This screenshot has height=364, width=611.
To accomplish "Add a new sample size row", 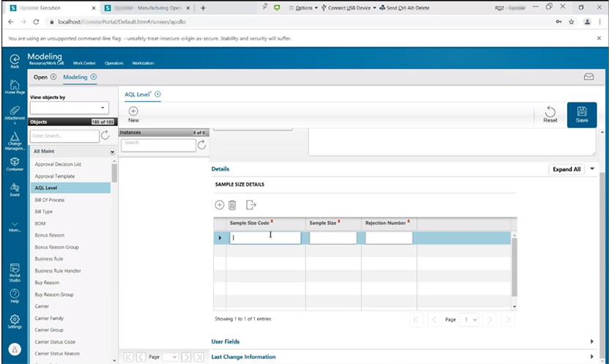I will [219, 205].
